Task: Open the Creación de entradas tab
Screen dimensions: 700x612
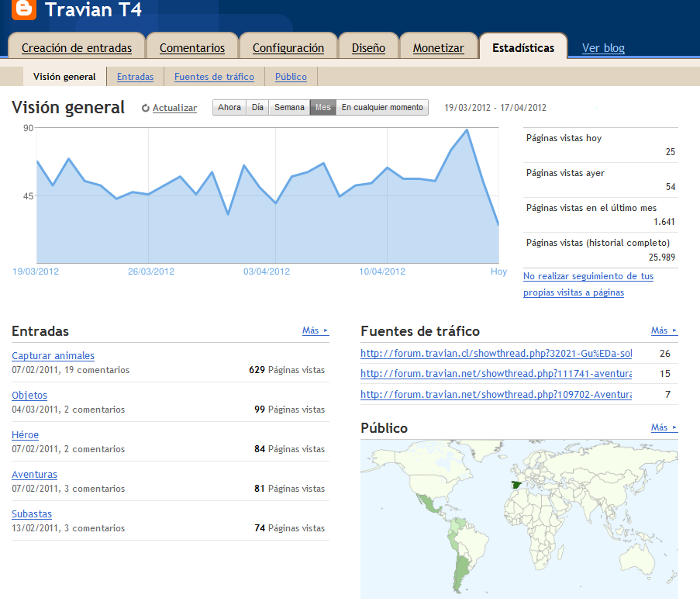Action: point(77,48)
